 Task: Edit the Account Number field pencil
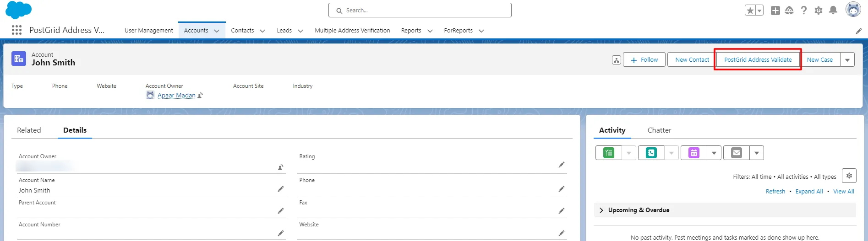[281, 233]
